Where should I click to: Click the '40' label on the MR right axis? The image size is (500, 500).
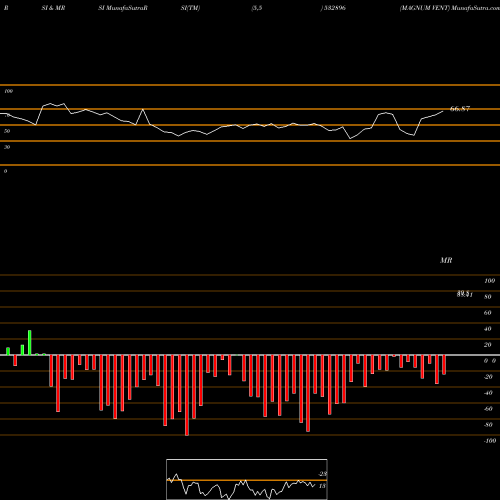click(x=488, y=329)
